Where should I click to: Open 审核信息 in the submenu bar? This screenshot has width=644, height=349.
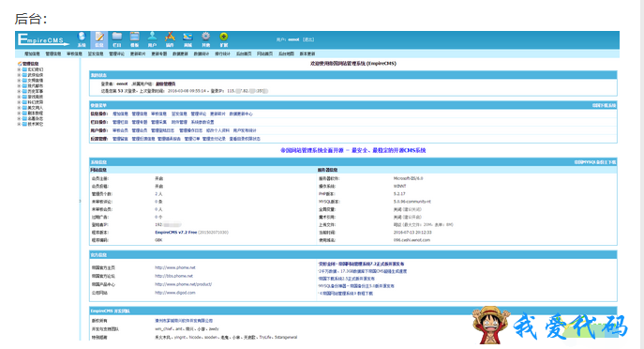point(74,53)
